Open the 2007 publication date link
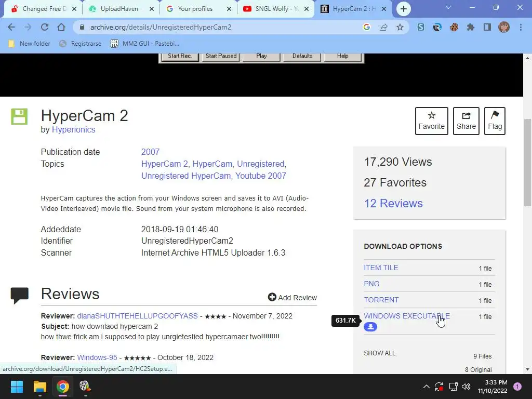Image resolution: width=532 pixels, height=399 pixels. (150, 152)
